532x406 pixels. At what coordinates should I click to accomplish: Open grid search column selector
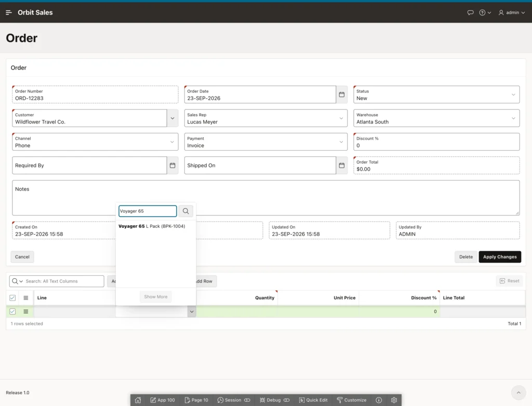17,281
